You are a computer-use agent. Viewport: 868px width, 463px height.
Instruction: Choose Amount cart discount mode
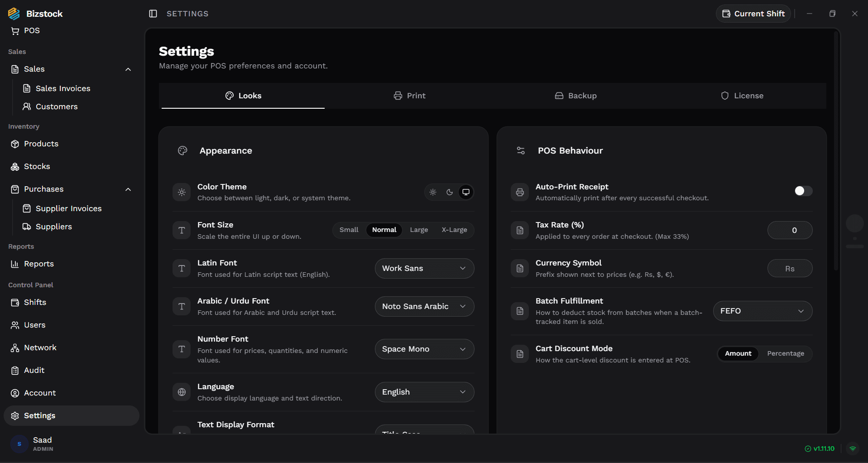pos(738,353)
